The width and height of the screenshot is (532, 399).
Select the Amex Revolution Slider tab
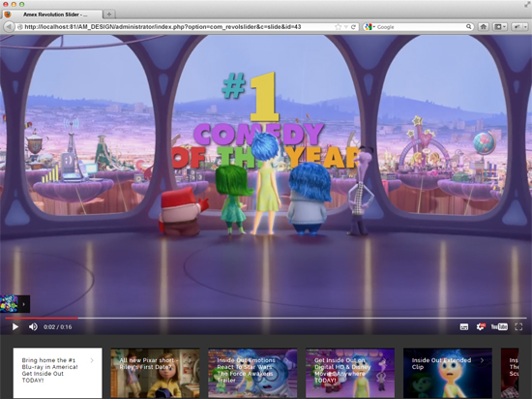point(52,15)
